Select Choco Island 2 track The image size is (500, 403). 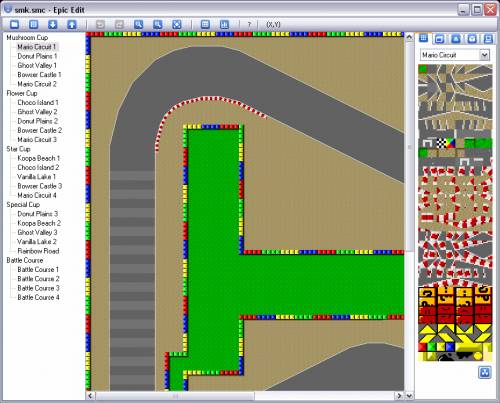click(38, 167)
